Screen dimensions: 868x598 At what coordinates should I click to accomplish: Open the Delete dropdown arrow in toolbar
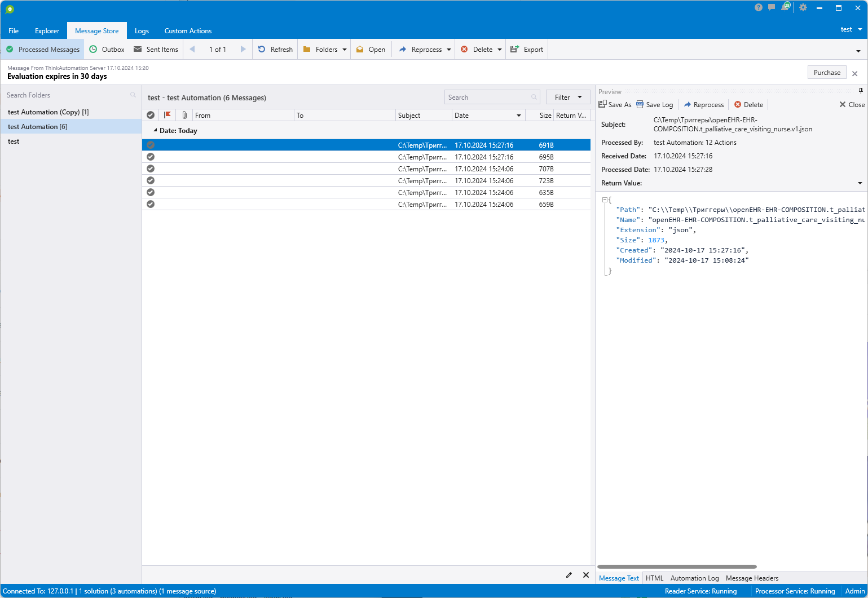point(500,50)
